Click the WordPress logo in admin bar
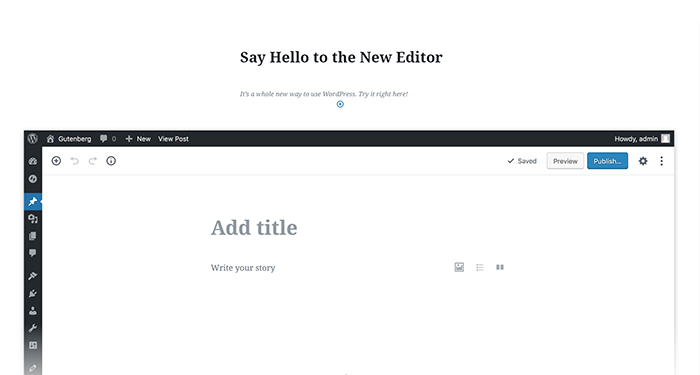 point(33,138)
